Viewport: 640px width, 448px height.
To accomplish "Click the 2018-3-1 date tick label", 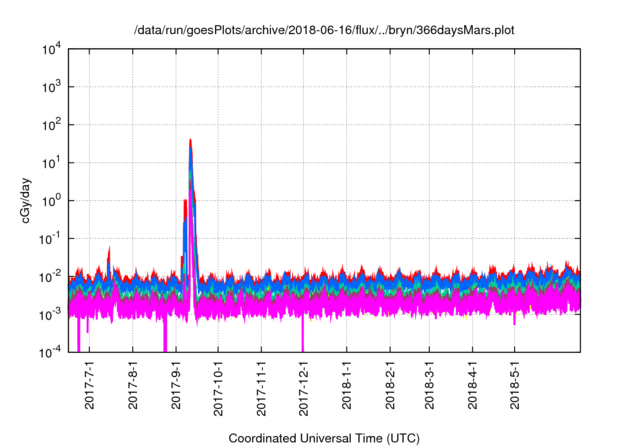I will pos(428,385).
